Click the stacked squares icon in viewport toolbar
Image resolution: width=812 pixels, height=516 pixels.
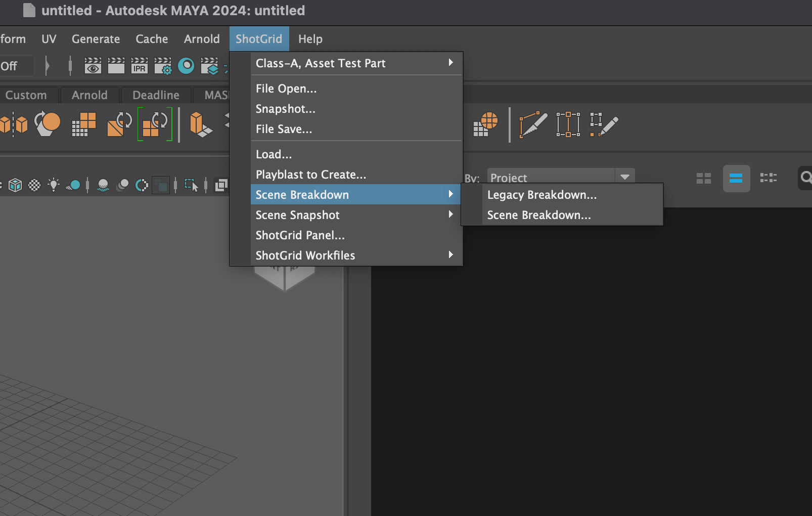221,185
